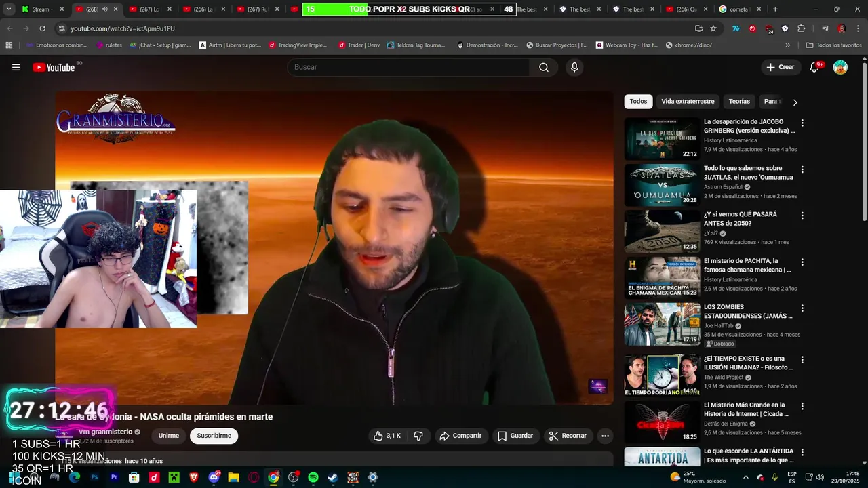
Task: Open the Webcam Toy bookmark
Action: point(627,45)
